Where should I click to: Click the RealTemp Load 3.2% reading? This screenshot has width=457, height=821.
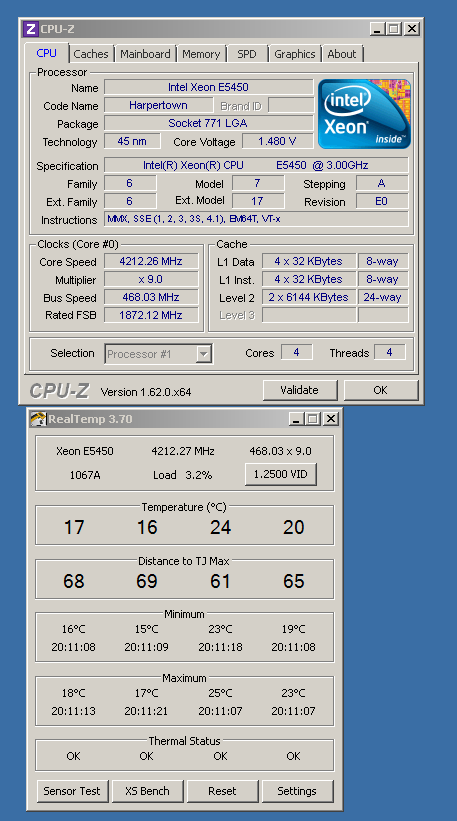[182, 475]
